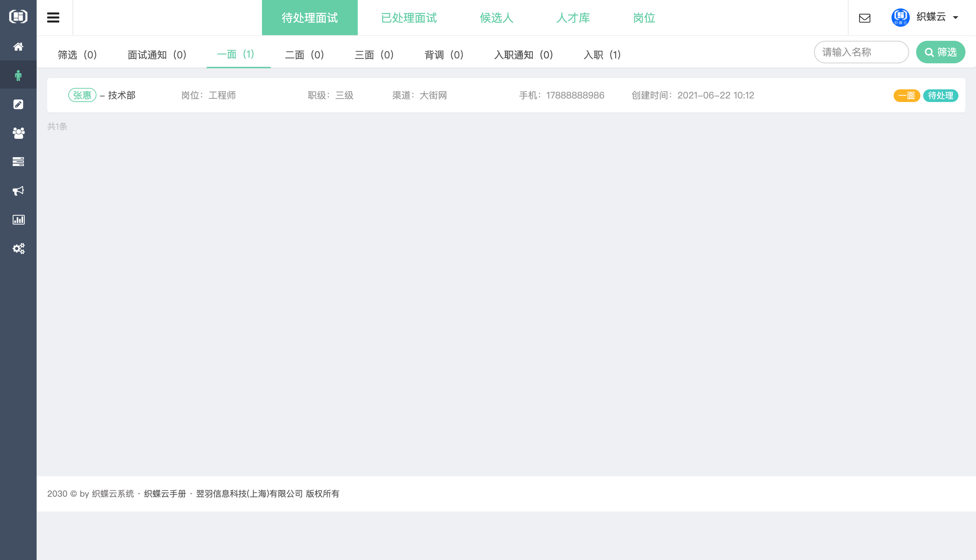Click the orange 一面 status badge

pyautogui.click(x=906, y=95)
